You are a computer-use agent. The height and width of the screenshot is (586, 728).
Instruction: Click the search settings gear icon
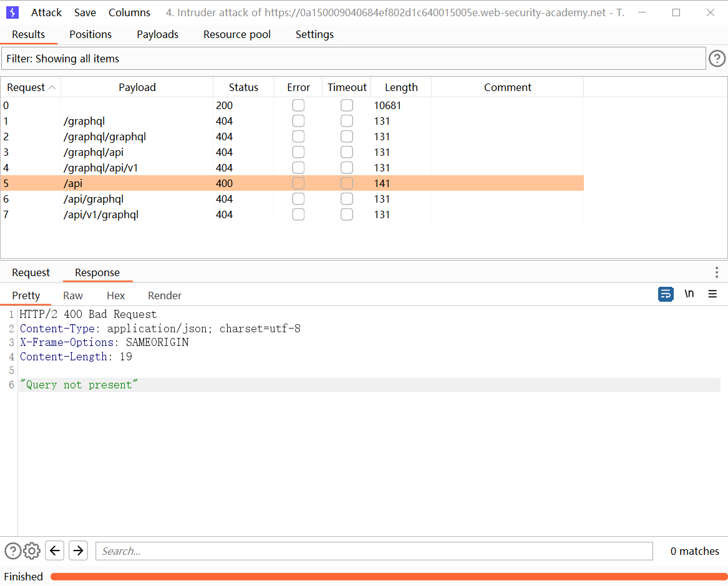[x=32, y=550]
